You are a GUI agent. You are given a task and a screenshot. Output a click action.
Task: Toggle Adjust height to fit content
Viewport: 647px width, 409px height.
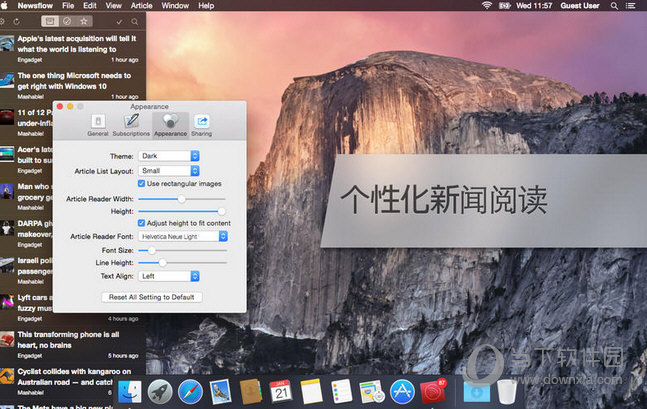pyautogui.click(x=142, y=223)
